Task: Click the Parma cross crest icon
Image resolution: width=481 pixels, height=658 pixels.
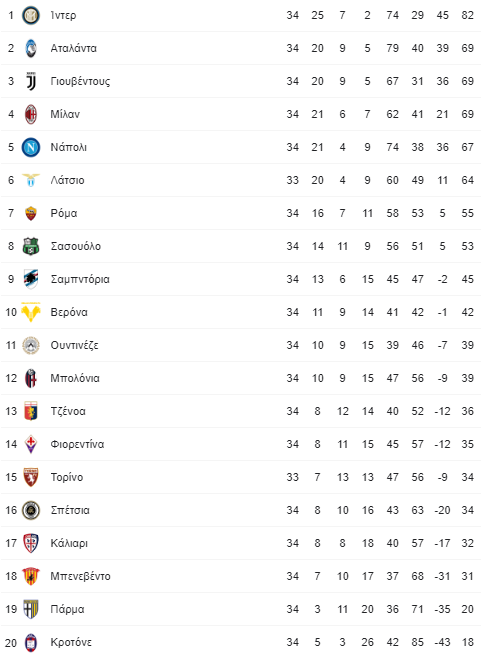Action: [x=31, y=609]
